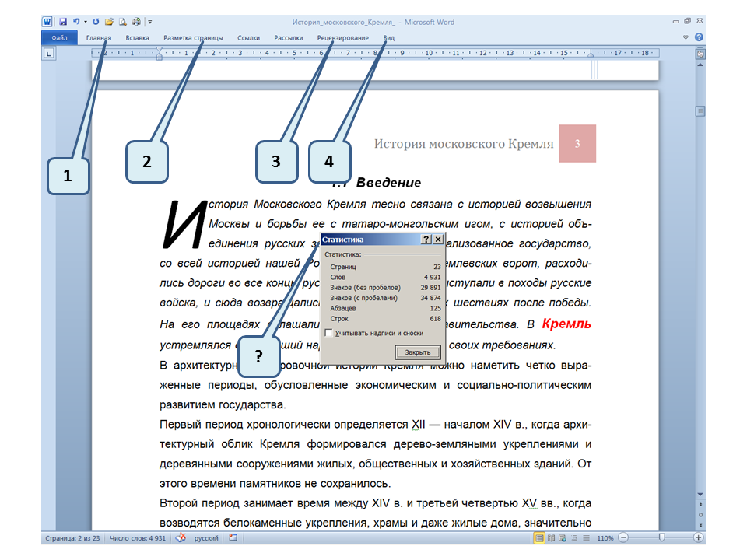This screenshot has width=747, height=560.
Task: Click word count 'Число слов: 4 931'
Action: (x=138, y=537)
